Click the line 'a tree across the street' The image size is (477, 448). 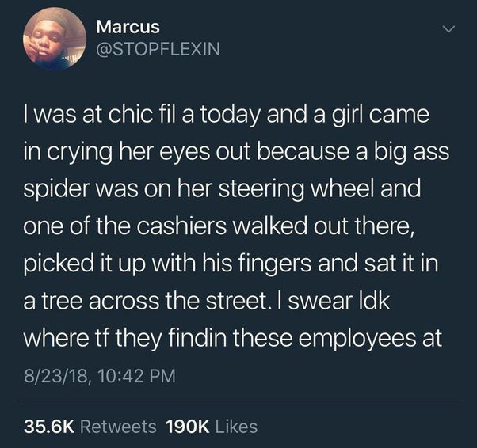pos(207,301)
